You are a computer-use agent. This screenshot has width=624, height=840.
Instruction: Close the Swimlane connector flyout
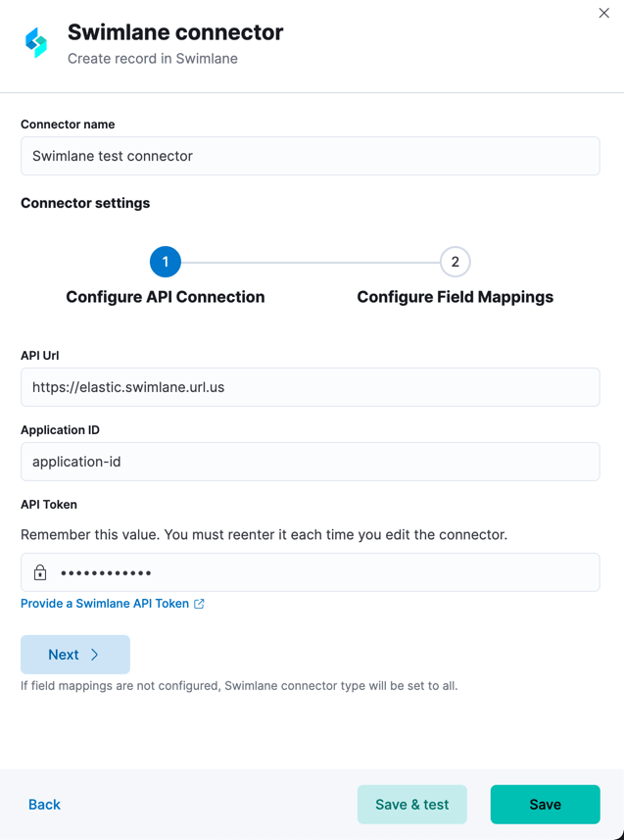click(603, 13)
